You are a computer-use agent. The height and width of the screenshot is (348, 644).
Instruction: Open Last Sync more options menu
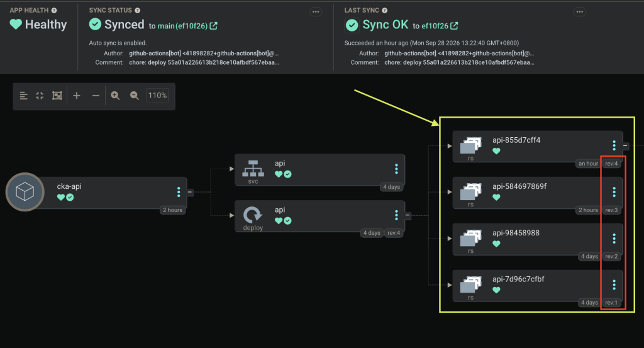tap(579, 11)
